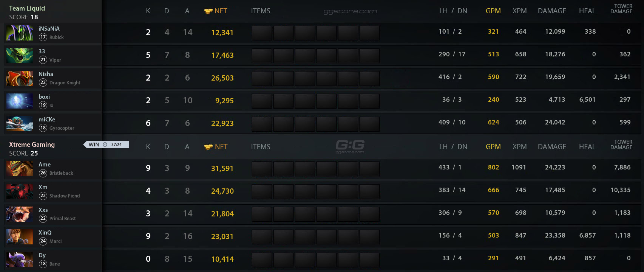This screenshot has width=644, height=272.
Task: Select Io's hero portrait
Action: click(x=19, y=101)
